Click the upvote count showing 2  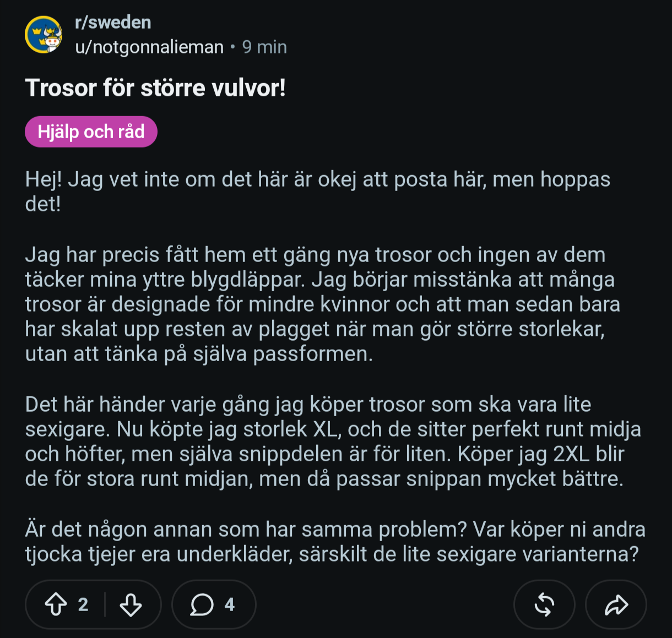[83, 604]
